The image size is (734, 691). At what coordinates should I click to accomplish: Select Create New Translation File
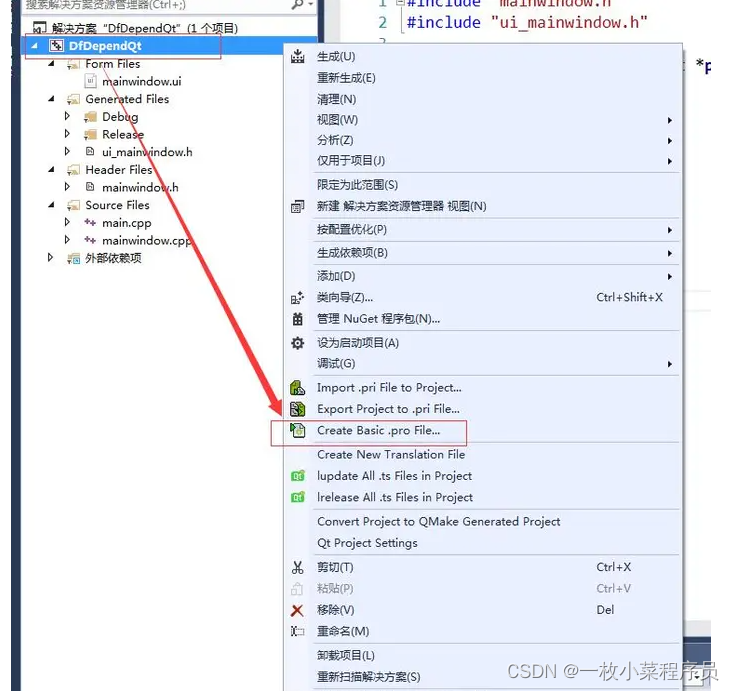pos(482,455)
